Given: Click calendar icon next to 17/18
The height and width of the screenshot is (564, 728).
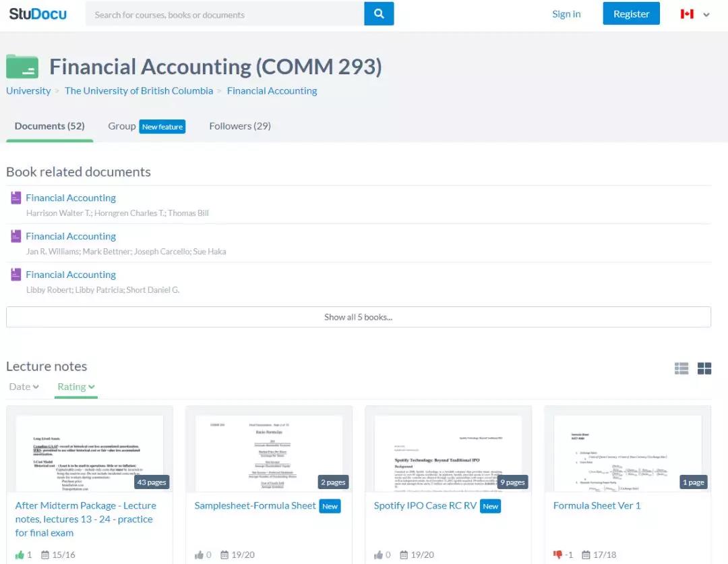Looking at the screenshot, I should pyautogui.click(x=586, y=555).
